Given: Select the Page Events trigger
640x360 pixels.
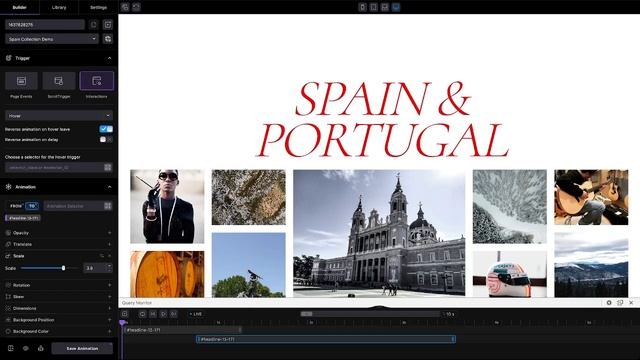Looking at the screenshot, I should tap(21, 81).
